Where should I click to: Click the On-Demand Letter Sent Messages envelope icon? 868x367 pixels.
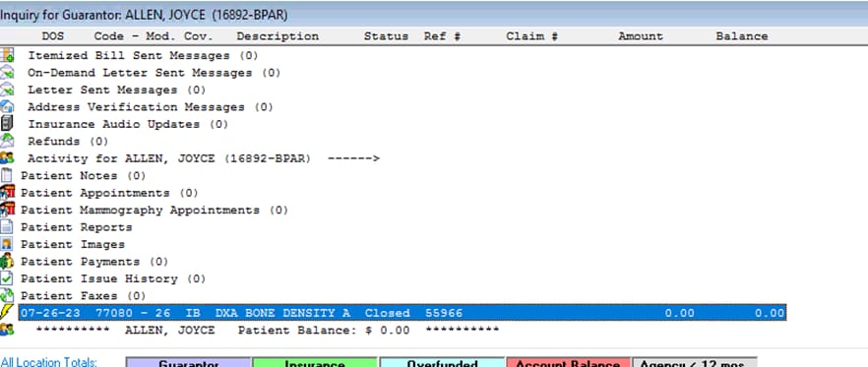7,73
